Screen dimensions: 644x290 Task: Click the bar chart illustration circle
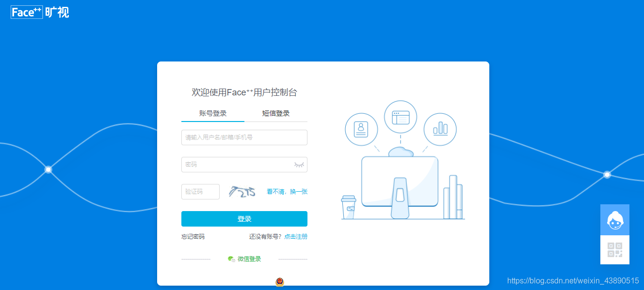[440, 129]
